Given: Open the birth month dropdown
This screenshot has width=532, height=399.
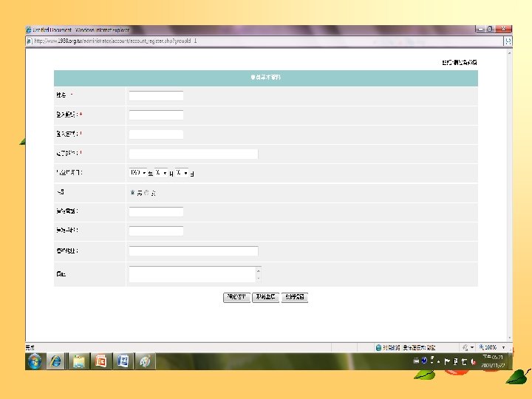Looking at the screenshot, I should (x=161, y=173).
